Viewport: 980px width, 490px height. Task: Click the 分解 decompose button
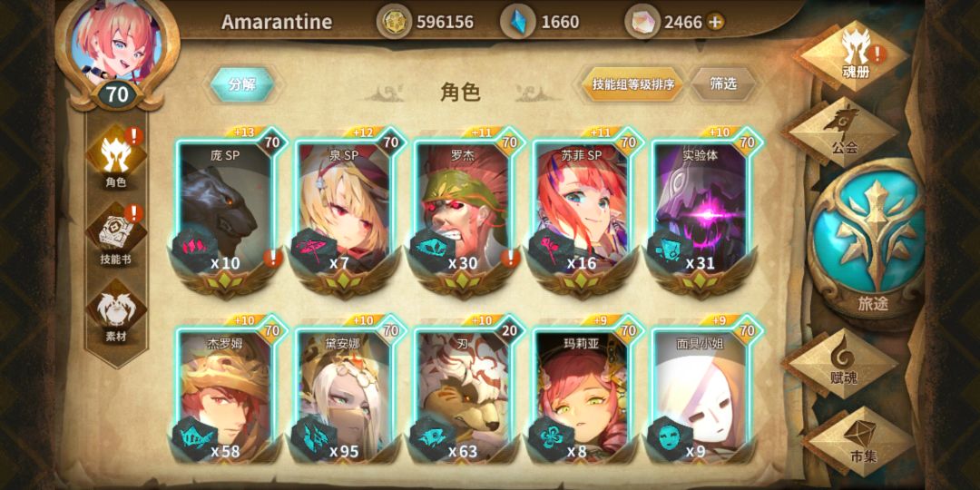(242, 84)
